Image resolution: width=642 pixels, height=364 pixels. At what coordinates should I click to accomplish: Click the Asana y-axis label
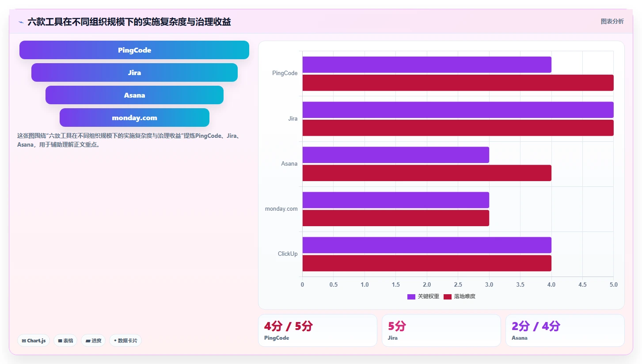point(289,163)
